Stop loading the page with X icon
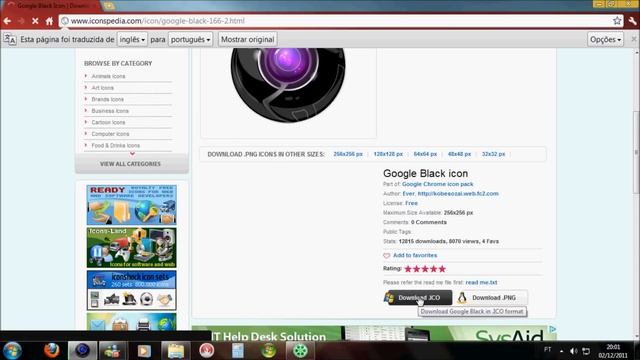The height and width of the screenshot is (360, 640). coord(35,21)
